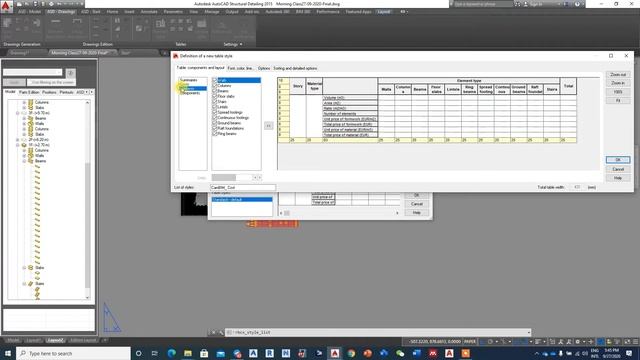This screenshot has height=360, width=640.
Task: Show hidden system tray icons chevron
Action: coord(537,353)
